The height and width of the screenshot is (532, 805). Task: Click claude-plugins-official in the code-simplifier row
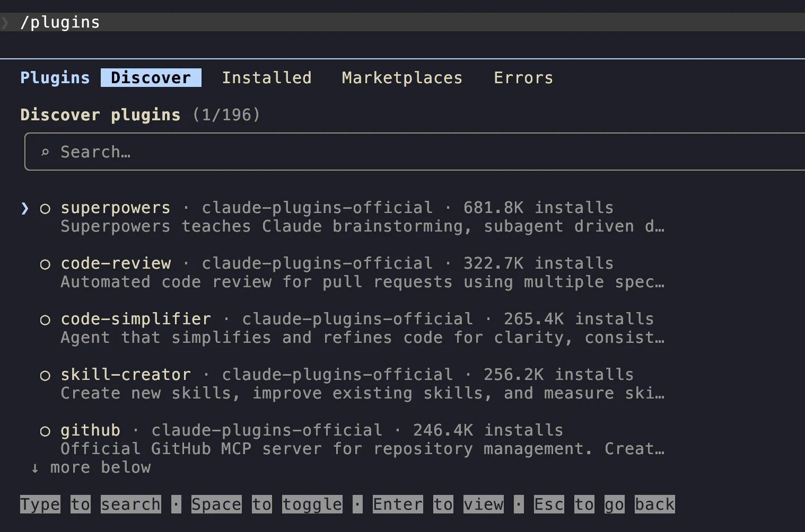(x=357, y=319)
